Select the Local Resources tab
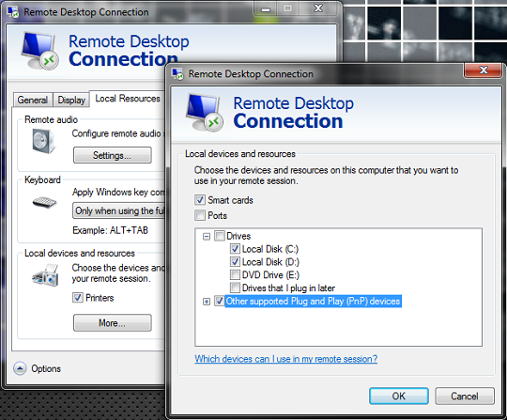The height and width of the screenshot is (420, 507). click(128, 99)
